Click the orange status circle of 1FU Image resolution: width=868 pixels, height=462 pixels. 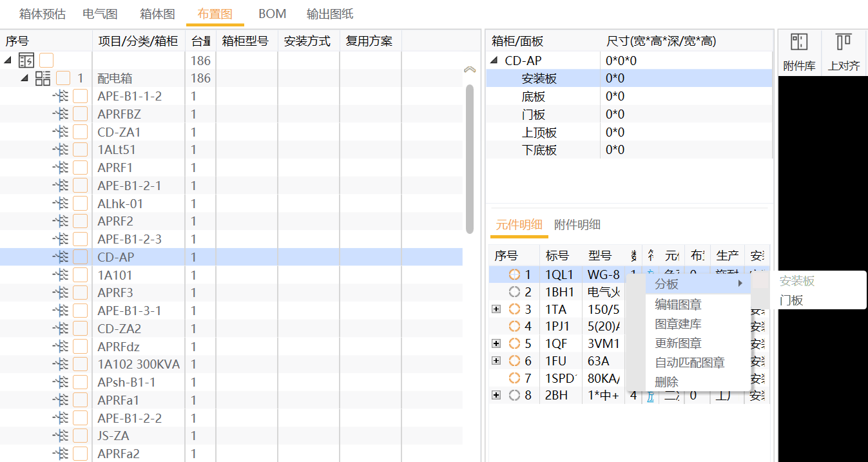click(514, 361)
